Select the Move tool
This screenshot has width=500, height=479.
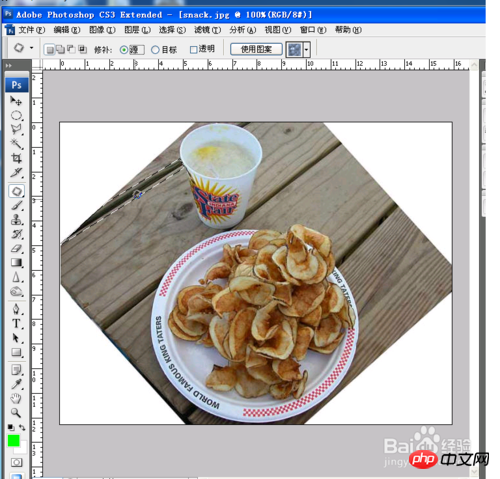coord(16,100)
